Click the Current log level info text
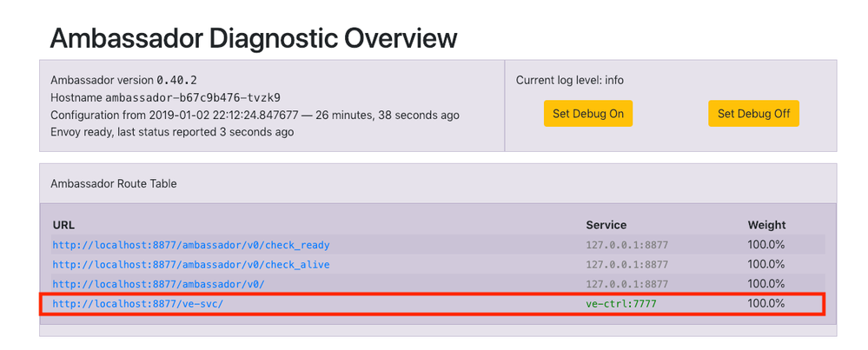Screen dimensions: 868x350 pyautogui.click(x=569, y=80)
